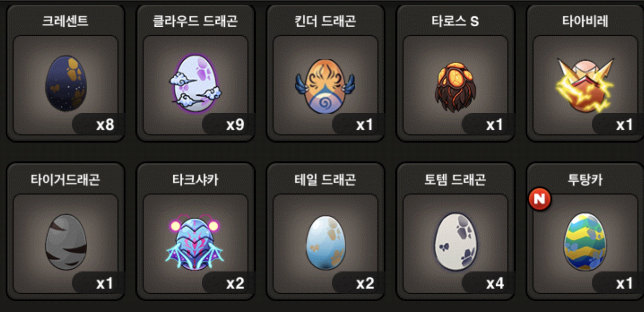This screenshot has width=644, height=312.
Task: Select the 투탕카 striped green-yellow egg
Action: tap(585, 242)
